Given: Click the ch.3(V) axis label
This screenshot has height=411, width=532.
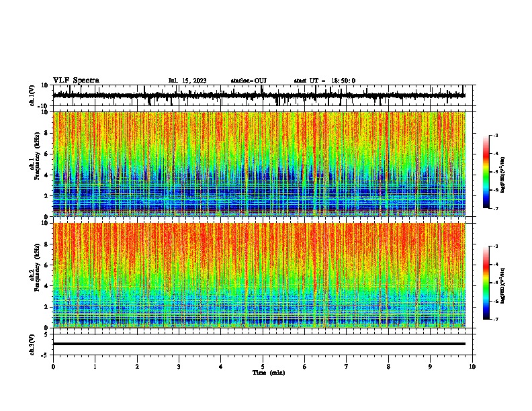Looking at the screenshot, I should [32, 345].
